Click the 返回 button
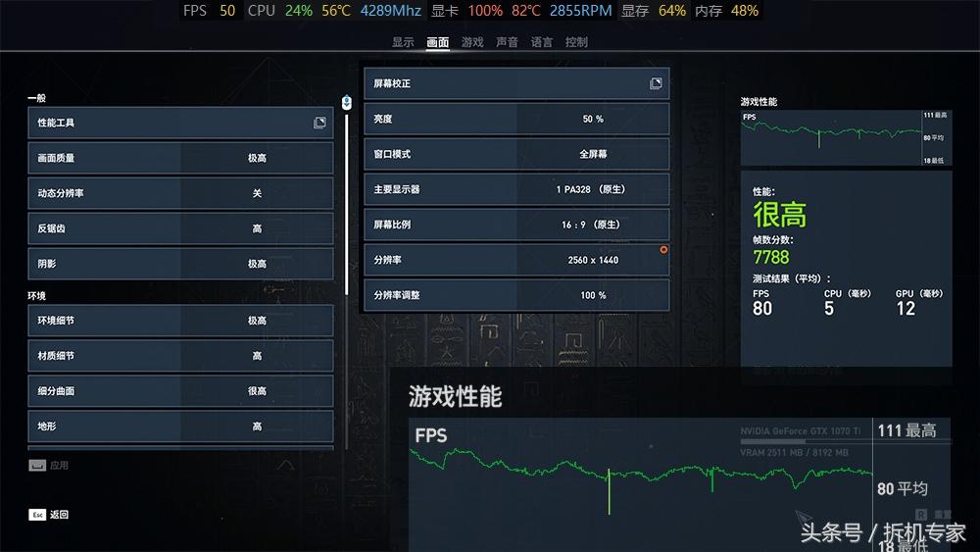The width and height of the screenshot is (980, 552). click(x=60, y=515)
